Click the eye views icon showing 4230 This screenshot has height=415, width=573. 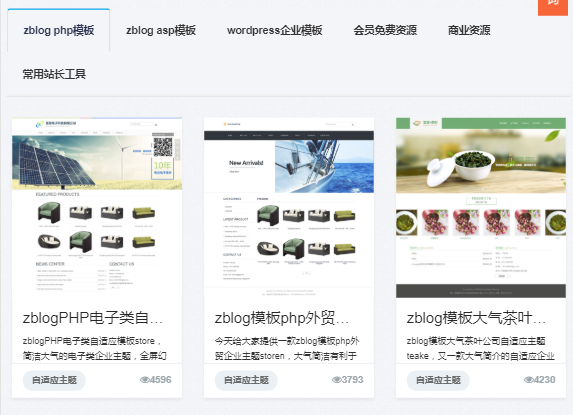[529, 380]
